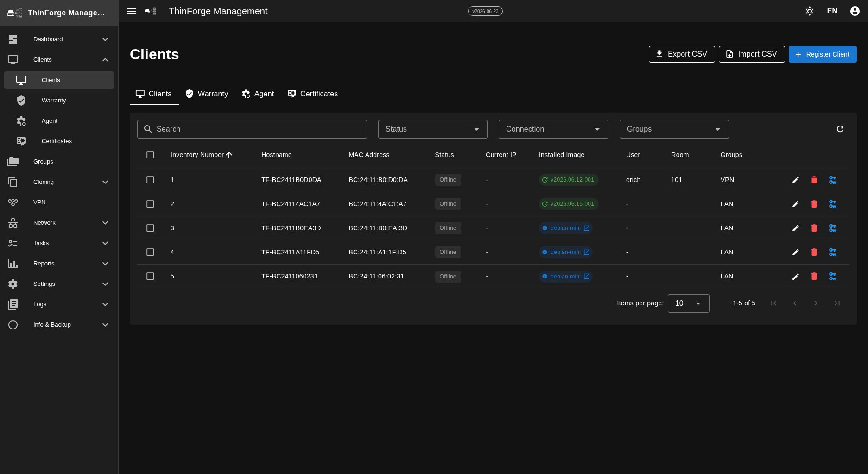868x474 pixels.
Task: Open the Status filter dropdown
Action: pyautogui.click(x=433, y=129)
